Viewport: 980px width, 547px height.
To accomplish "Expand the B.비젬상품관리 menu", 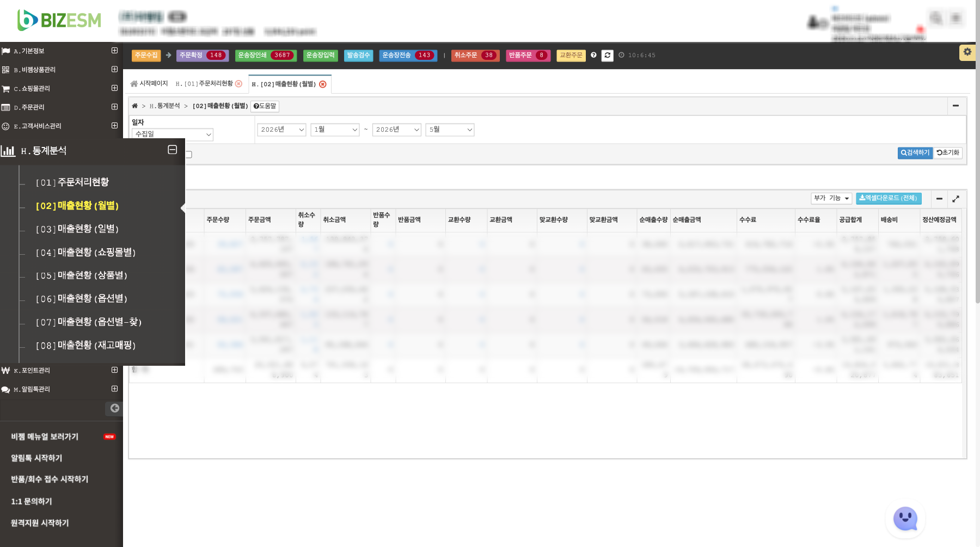I will point(114,70).
